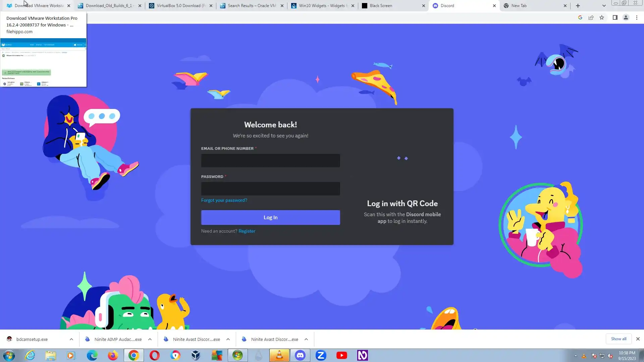The width and height of the screenshot is (644, 362).
Task: Open Chrome side panel icon
Action: click(615, 18)
